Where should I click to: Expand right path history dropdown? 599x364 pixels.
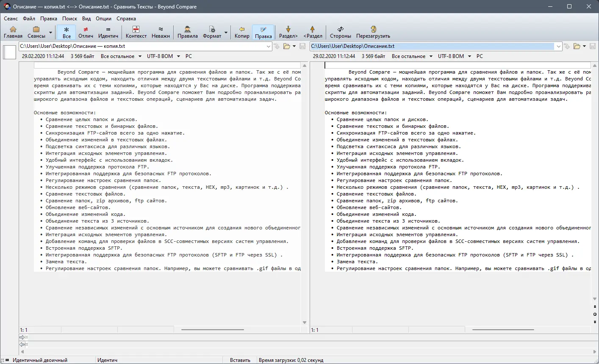559,46
